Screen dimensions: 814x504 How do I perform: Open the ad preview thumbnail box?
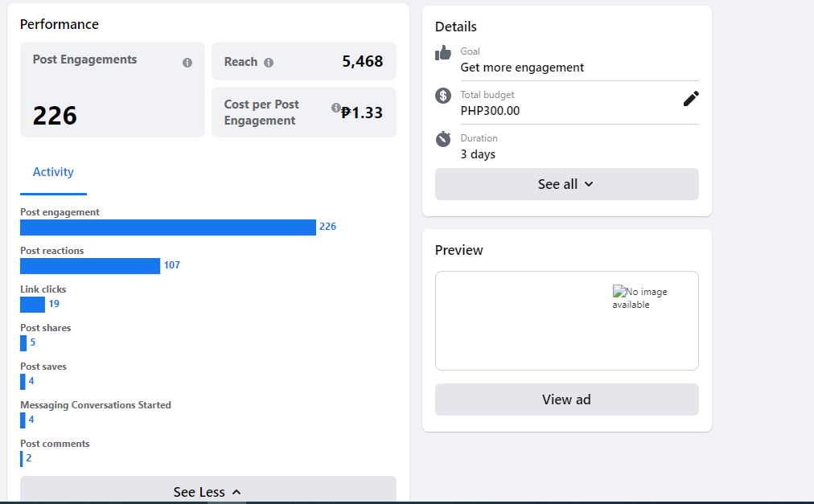pos(566,321)
